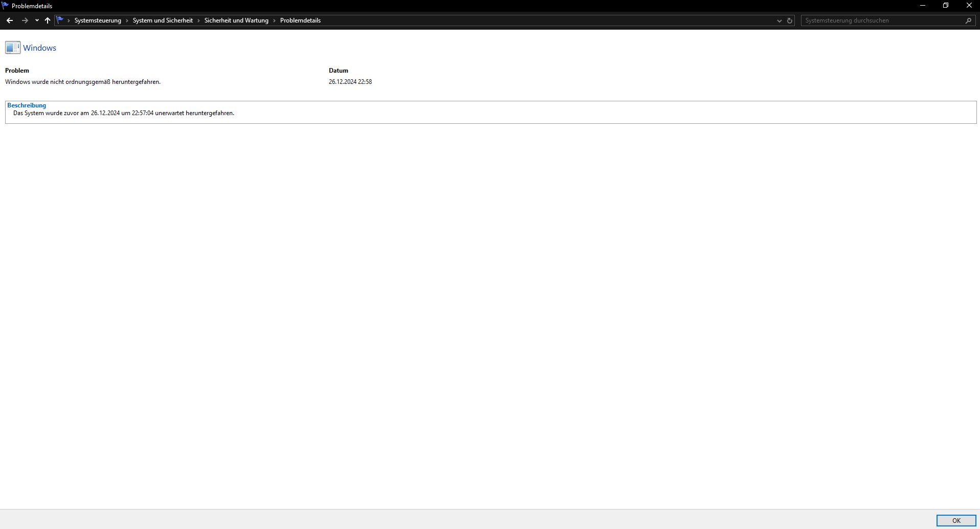Expand chevron before Systemsteuerung breadcrumb

(x=69, y=20)
